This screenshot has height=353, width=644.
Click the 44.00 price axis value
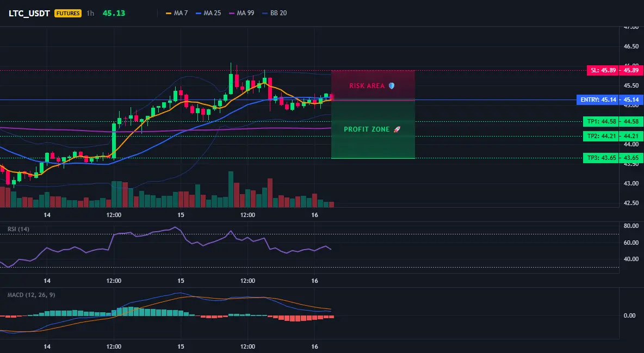coord(631,144)
